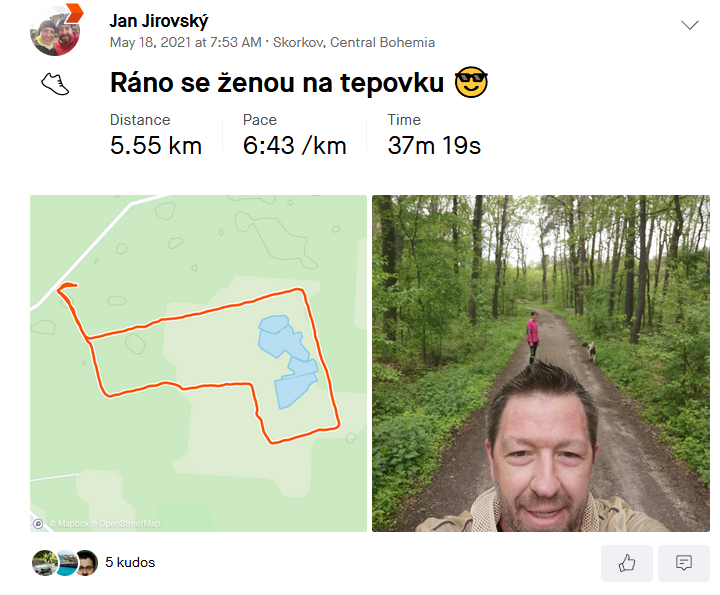Click the first kudos giver avatar

click(x=44, y=562)
